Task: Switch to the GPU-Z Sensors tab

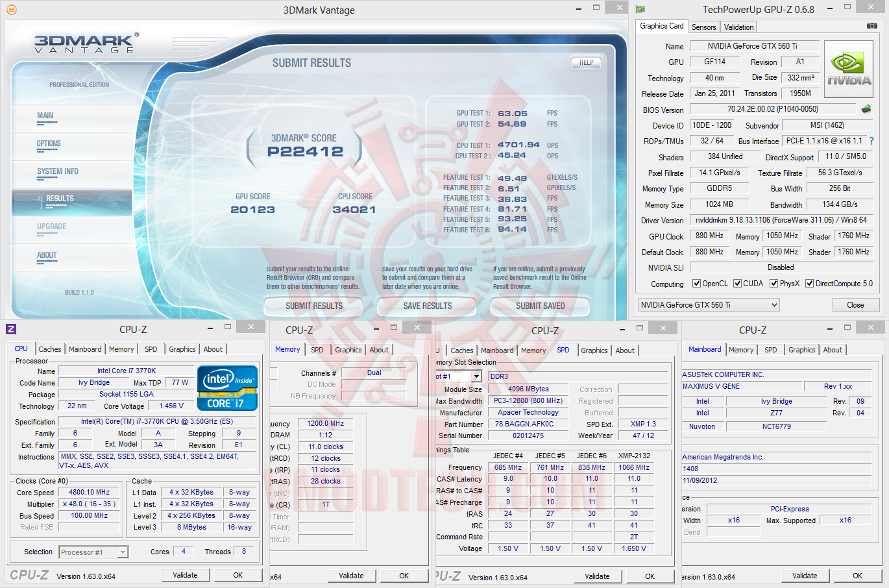Action: 703,27
